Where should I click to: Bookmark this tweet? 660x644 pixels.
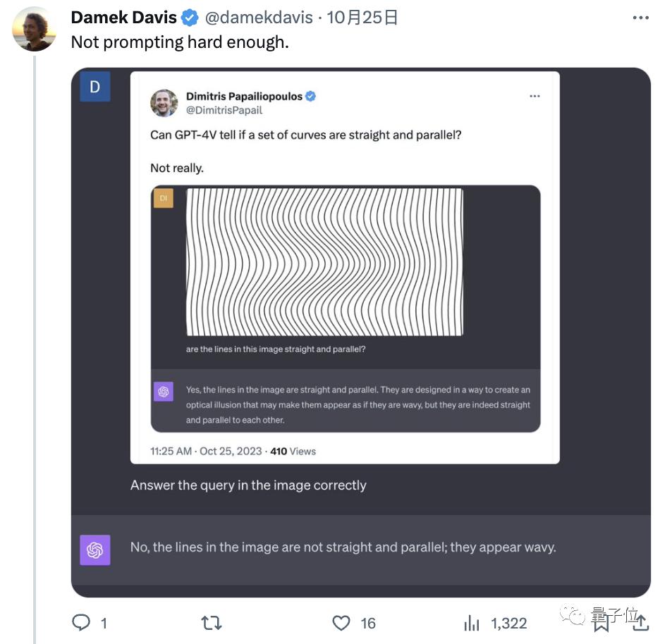(601, 622)
